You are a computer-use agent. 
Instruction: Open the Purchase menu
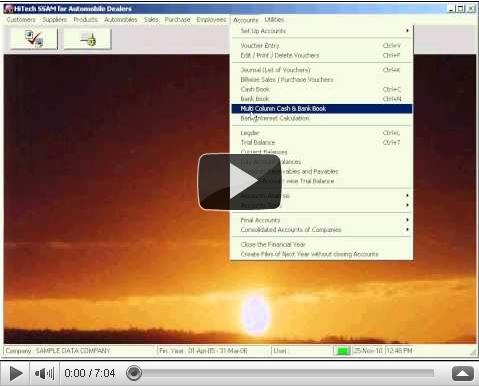[177, 20]
